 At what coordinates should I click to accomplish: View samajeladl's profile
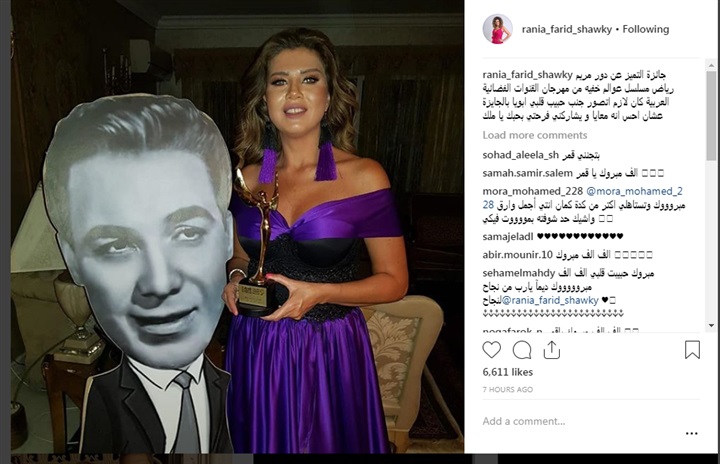pos(508,237)
